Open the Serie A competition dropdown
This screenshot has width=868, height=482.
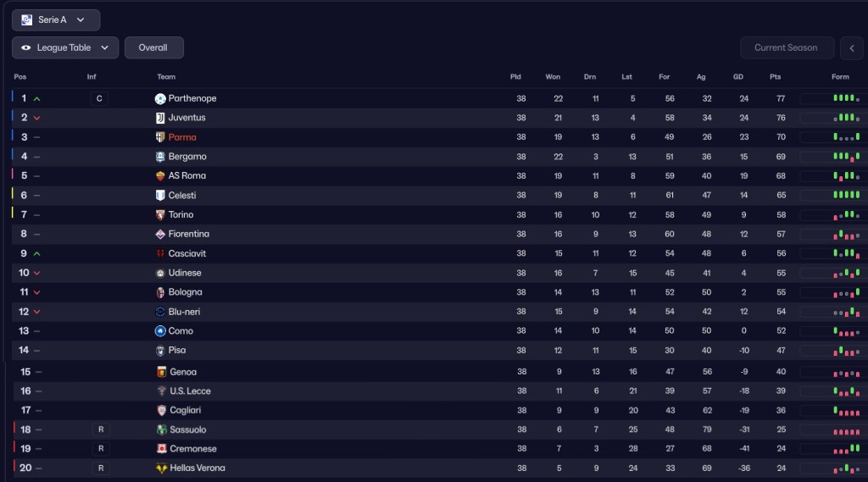point(56,19)
